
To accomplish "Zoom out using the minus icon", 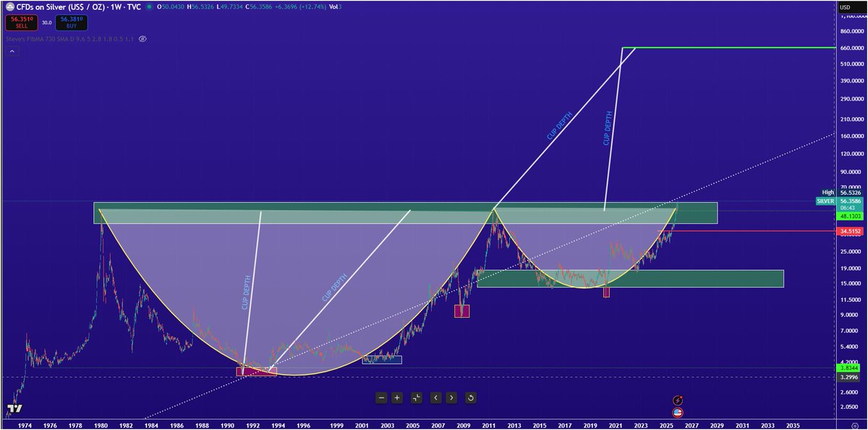I will coord(382,397).
